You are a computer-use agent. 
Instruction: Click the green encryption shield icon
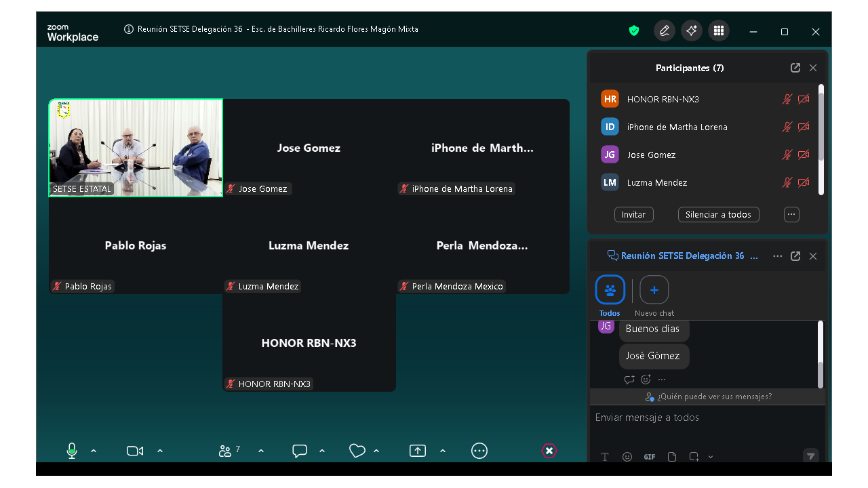click(x=634, y=30)
